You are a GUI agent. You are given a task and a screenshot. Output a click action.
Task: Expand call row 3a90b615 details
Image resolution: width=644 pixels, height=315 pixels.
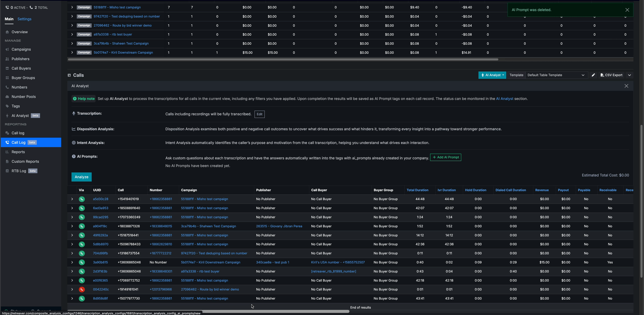pyautogui.click(x=72, y=262)
